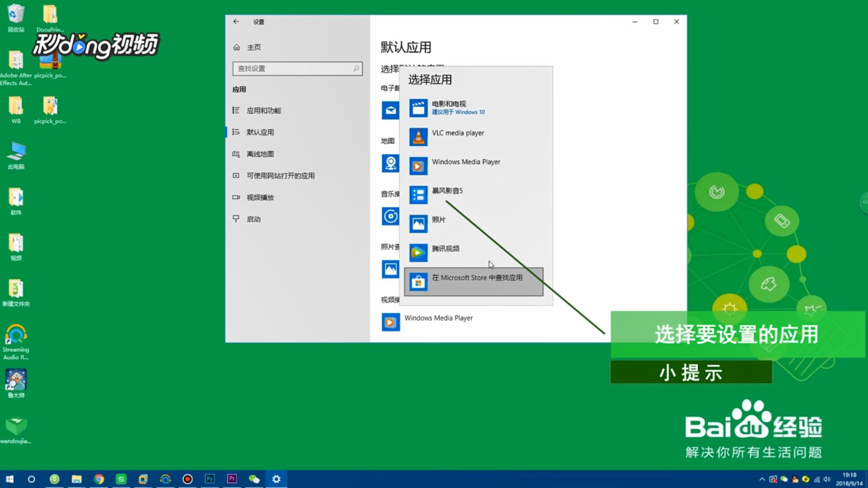Select 软件 folder on desktop
This screenshot has height=488, width=868.
(x=16, y=202)
